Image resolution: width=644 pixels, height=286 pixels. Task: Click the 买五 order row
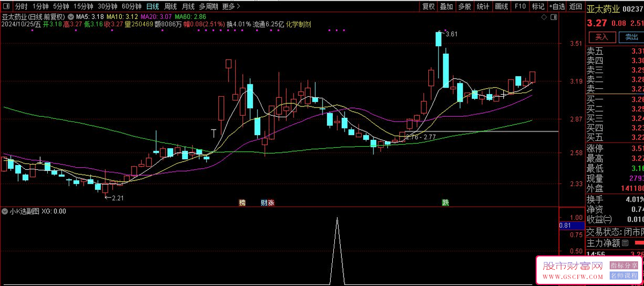pos(615,137)
